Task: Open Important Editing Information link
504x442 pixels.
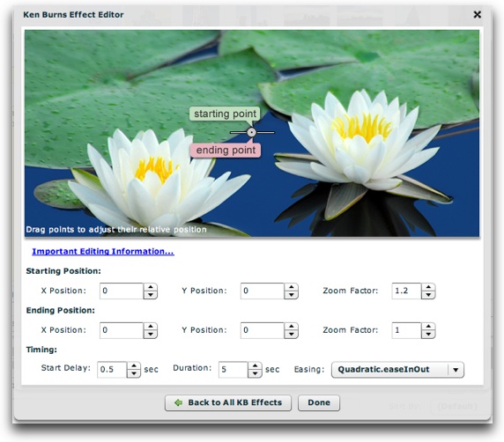Action: pos(103,251)
